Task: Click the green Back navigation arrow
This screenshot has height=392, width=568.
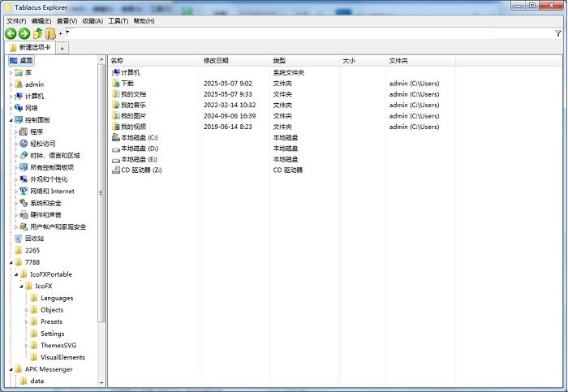Action: click(11, 33)
